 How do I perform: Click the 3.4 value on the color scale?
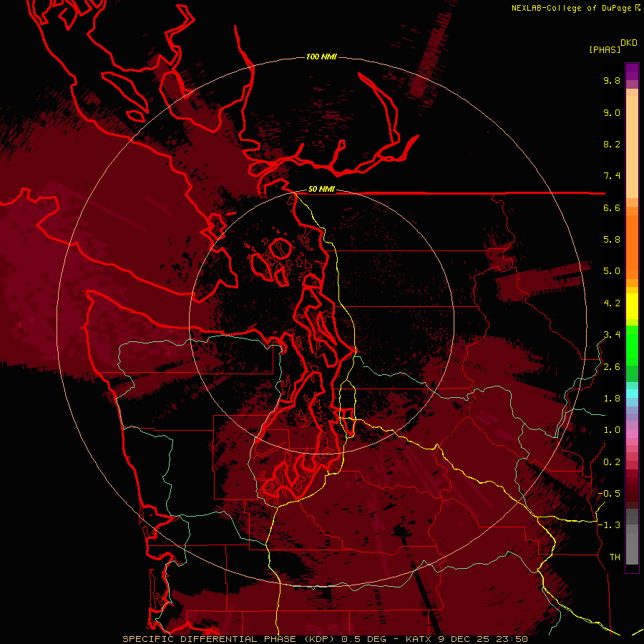click(x=612, y=335)
